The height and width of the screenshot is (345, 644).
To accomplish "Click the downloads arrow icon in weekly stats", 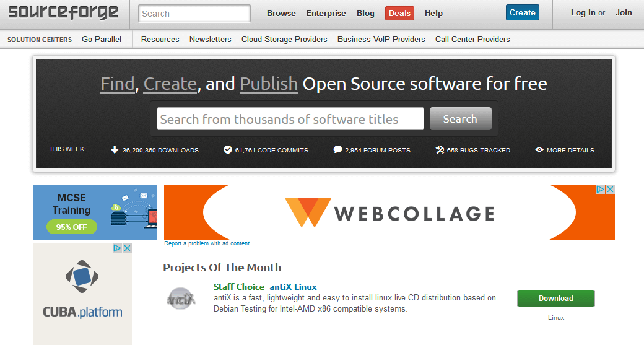I will 115,149.
